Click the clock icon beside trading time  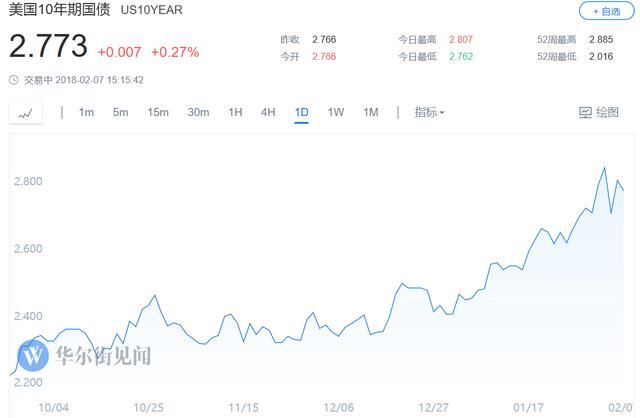pos(14,80)
